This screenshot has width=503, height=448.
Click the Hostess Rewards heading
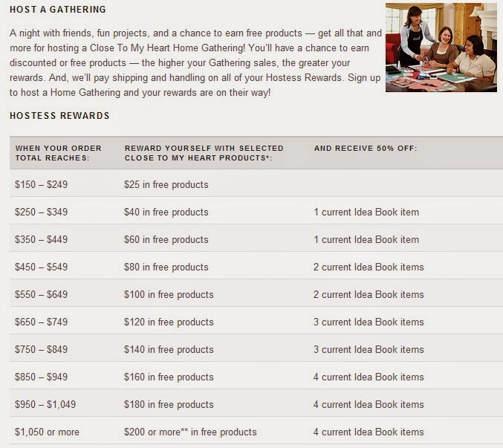pos(59,116)
